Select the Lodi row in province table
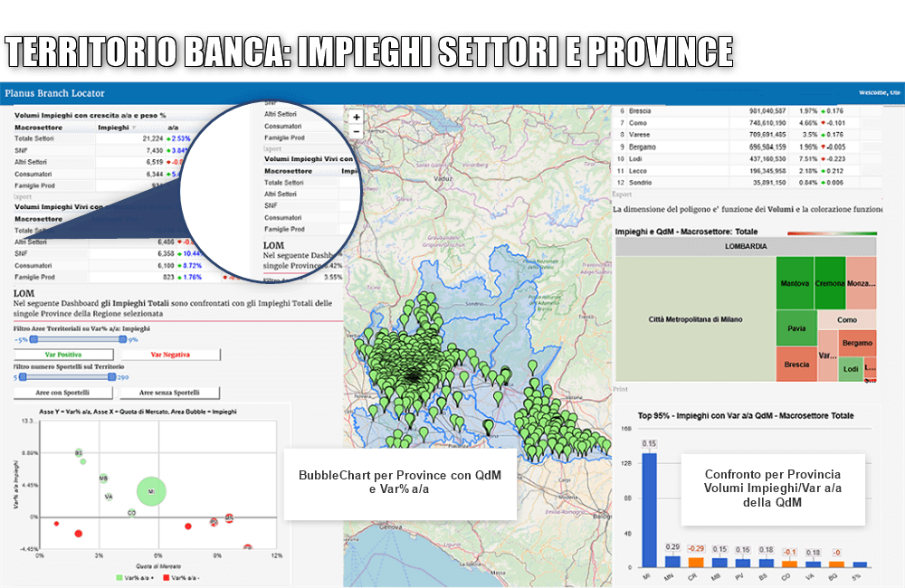The width and height of the screenshot is (905, 588). point(748,158)
